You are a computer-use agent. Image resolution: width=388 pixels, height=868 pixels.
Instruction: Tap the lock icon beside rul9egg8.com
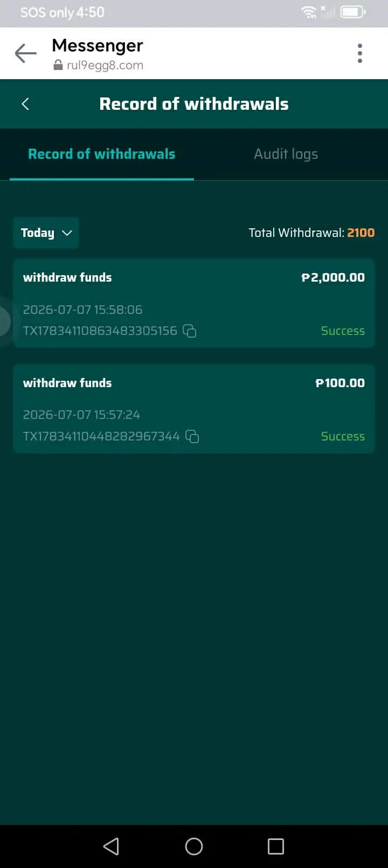click(58, 65)
